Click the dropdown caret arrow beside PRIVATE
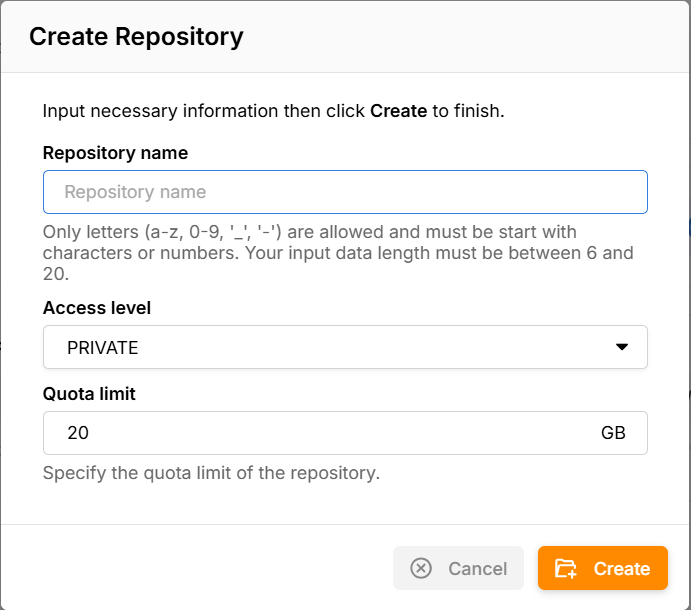This screenshot has height=610, width=691. [x=621, y=347]
